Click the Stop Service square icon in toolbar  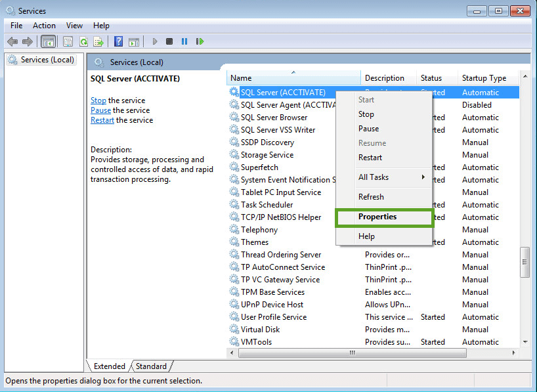pos(169,41)
